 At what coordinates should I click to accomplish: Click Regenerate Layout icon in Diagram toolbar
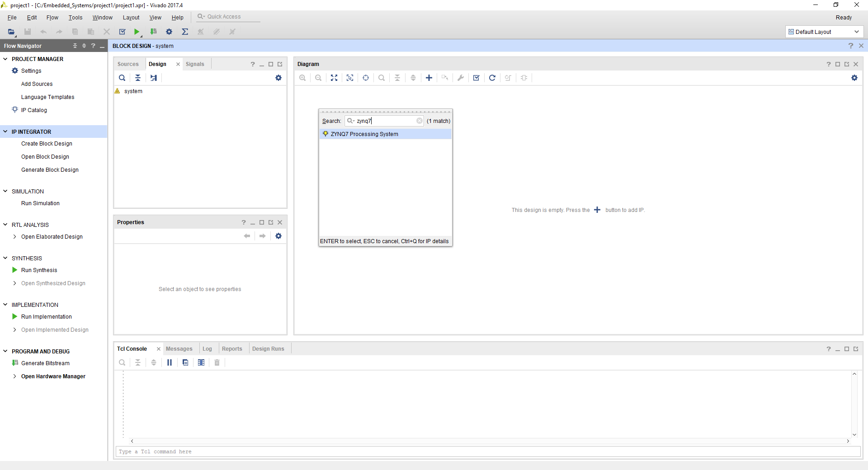click(492, 78)
